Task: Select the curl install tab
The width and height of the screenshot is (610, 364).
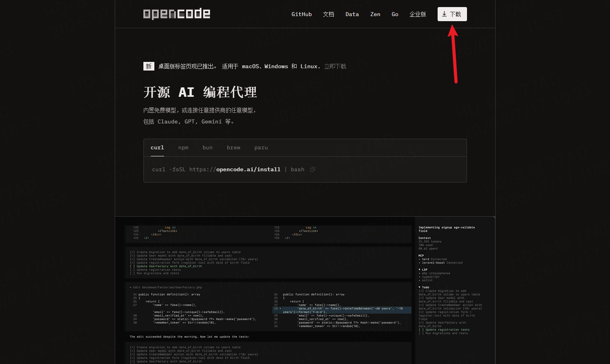Action: tap(157, 148)
